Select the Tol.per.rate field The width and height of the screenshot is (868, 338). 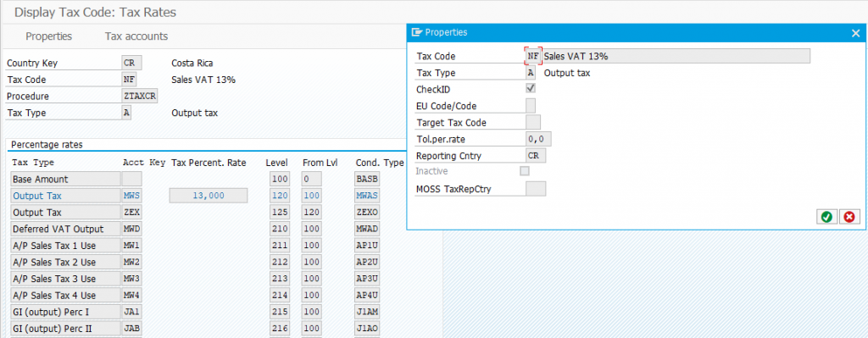click(x=538, y=139)
